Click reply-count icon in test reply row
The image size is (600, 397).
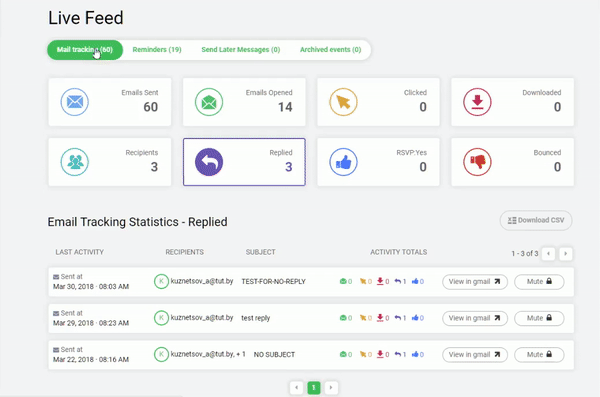398,318
